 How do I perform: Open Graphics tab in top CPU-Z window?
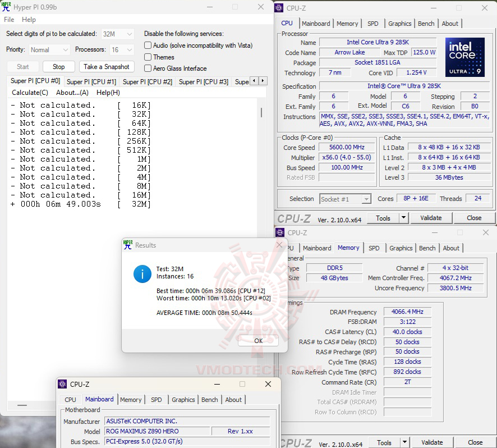tap(399, 24)
